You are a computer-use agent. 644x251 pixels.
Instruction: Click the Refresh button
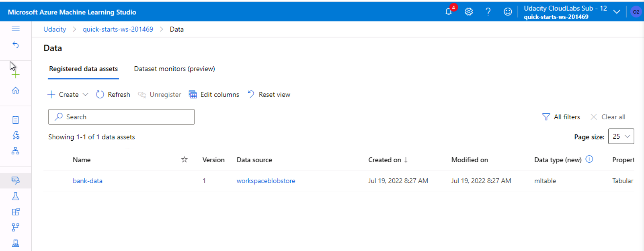pyautogui.click(x=113, y=94)
